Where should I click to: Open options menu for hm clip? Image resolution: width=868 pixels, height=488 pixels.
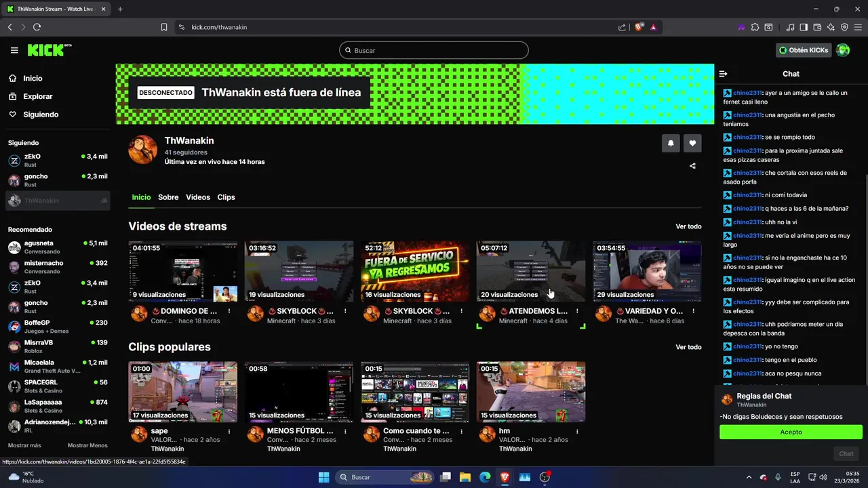pyautogui.click(x=577, y=431)
